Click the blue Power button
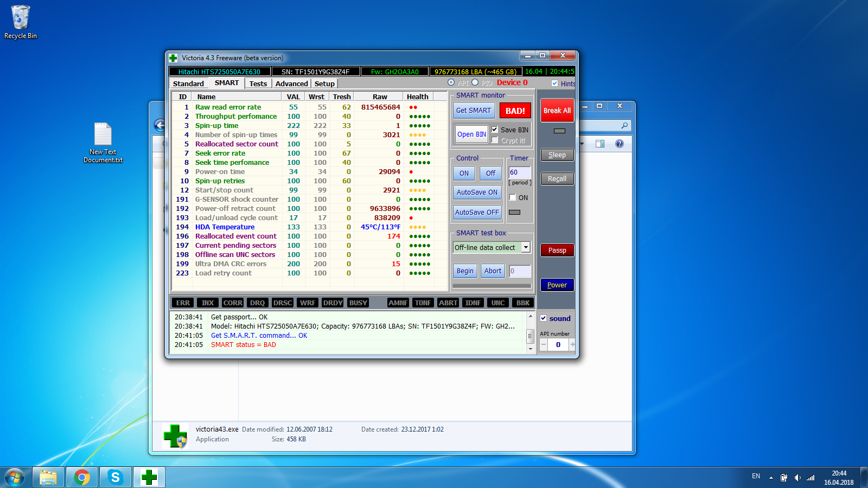The image size is (868, 488). (557, 285)
